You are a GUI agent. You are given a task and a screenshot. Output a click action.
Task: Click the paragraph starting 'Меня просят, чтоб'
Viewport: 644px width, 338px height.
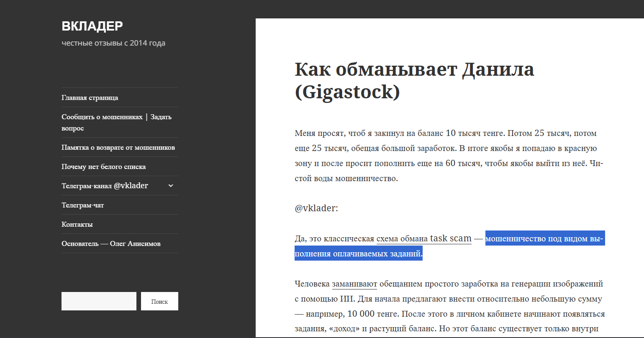click(449, 156)
